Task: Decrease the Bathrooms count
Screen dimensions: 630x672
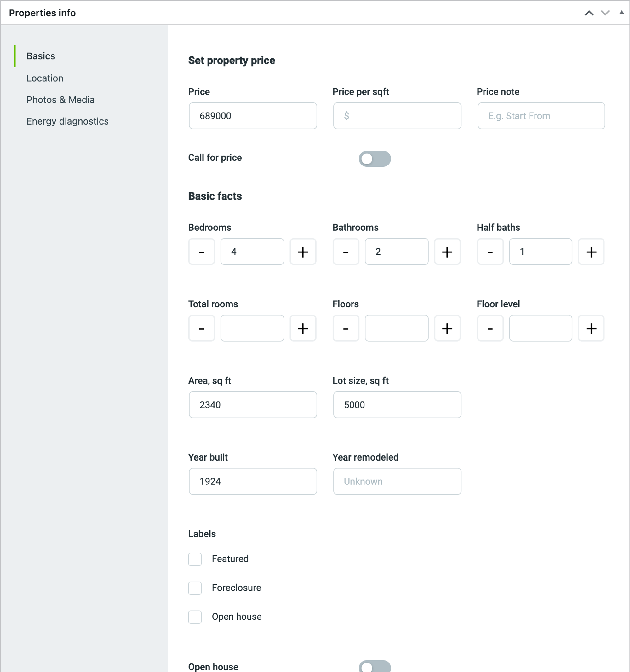Action: click(x=346, y=252)
